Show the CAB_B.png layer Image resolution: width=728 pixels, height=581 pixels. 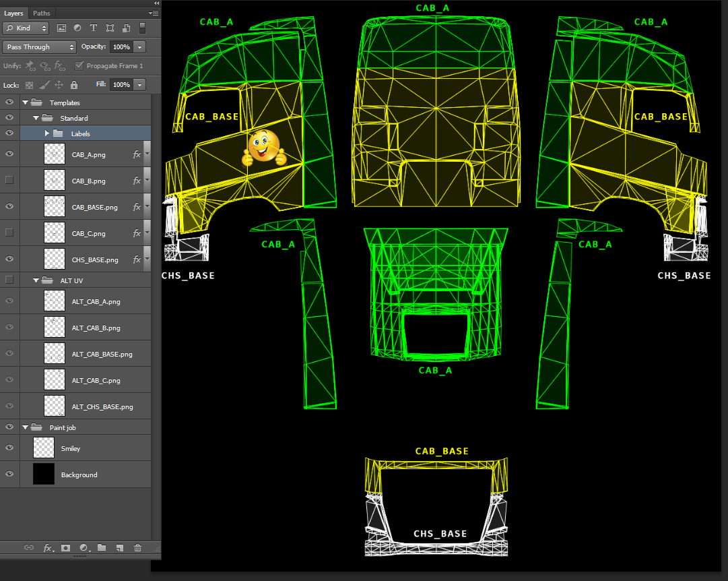tap(9, 180)
